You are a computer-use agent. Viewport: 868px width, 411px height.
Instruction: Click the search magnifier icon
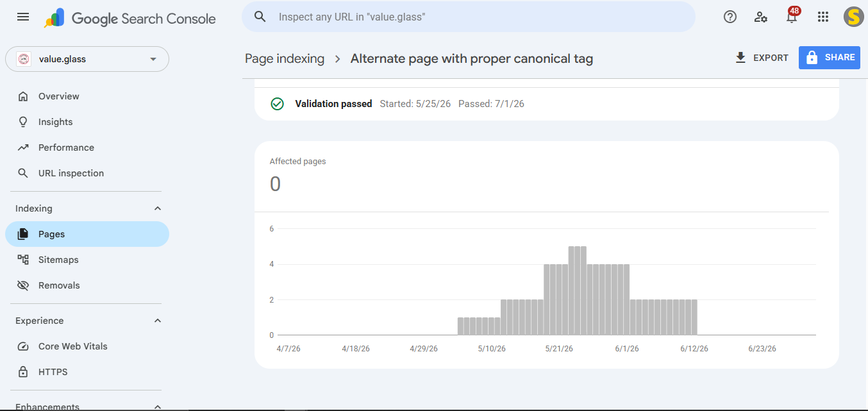coord(260,17)
